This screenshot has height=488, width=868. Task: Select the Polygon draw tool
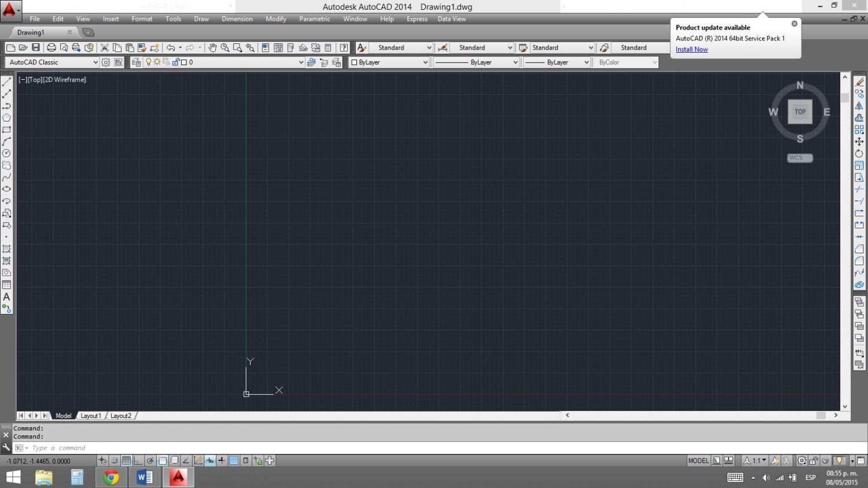[x=7, y=117]
